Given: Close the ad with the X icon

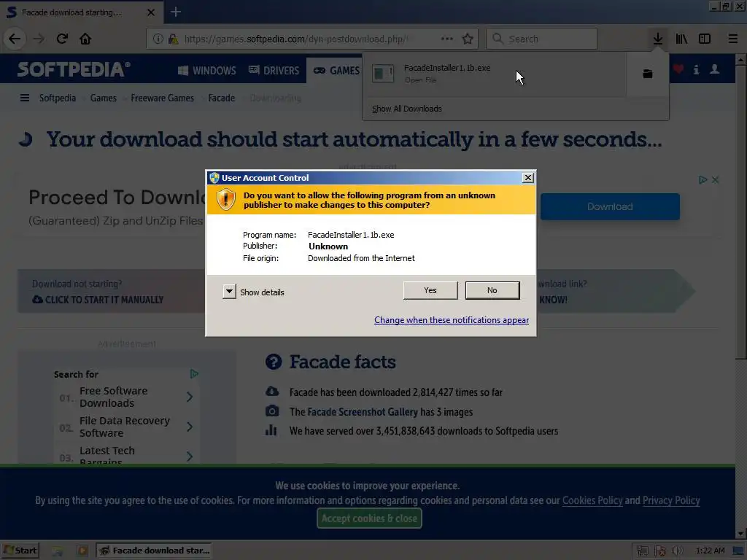Looking at the screenshot, I should (715, 180).
